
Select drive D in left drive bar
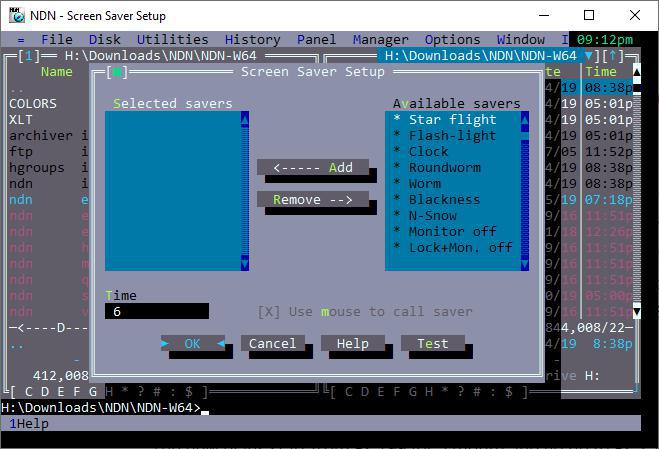(45, 392)
